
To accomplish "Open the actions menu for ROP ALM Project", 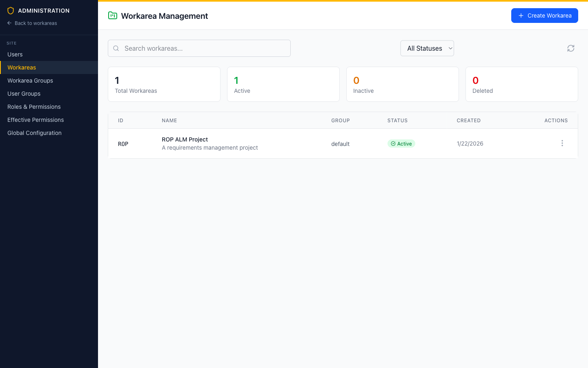I will coord(562,143).
